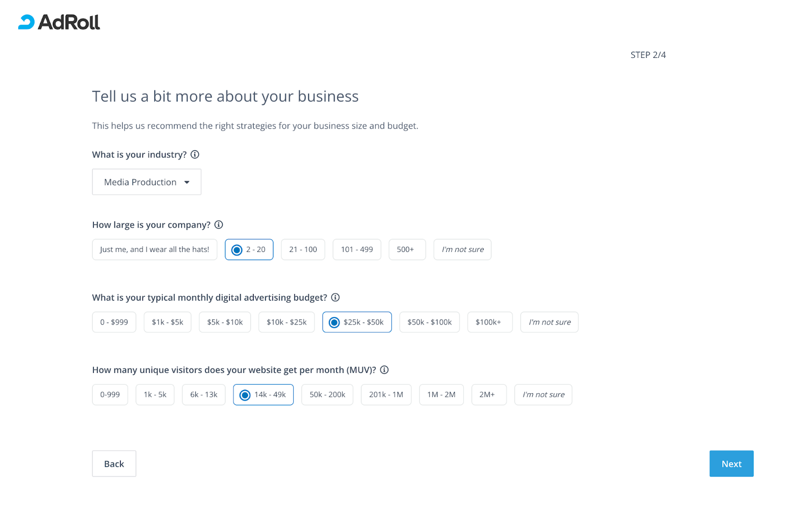The width and height of the screenshot is (812, 511).
Task: Choose the 21 - 100 company size
Action: pyautogui.click(x=303, y=249)
